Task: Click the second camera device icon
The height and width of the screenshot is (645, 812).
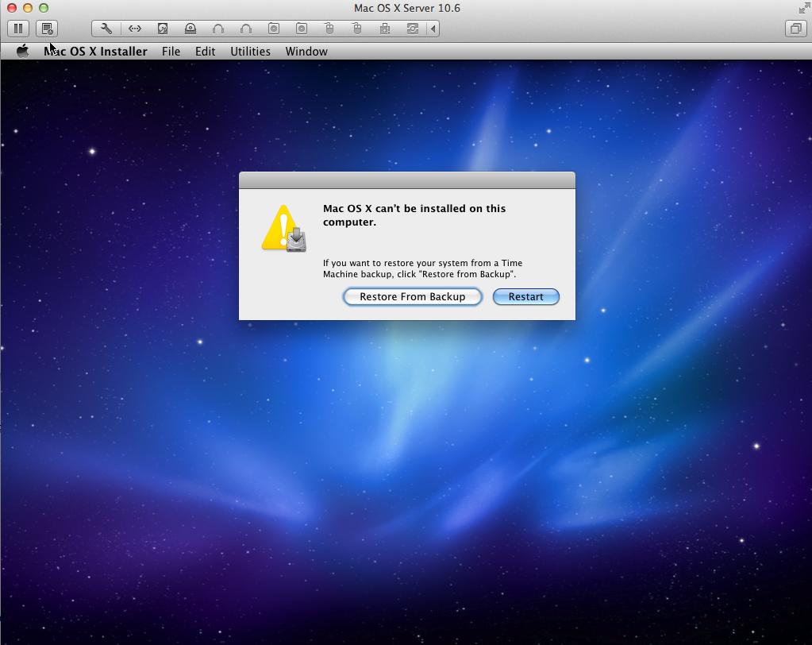Action: [302, 29]
